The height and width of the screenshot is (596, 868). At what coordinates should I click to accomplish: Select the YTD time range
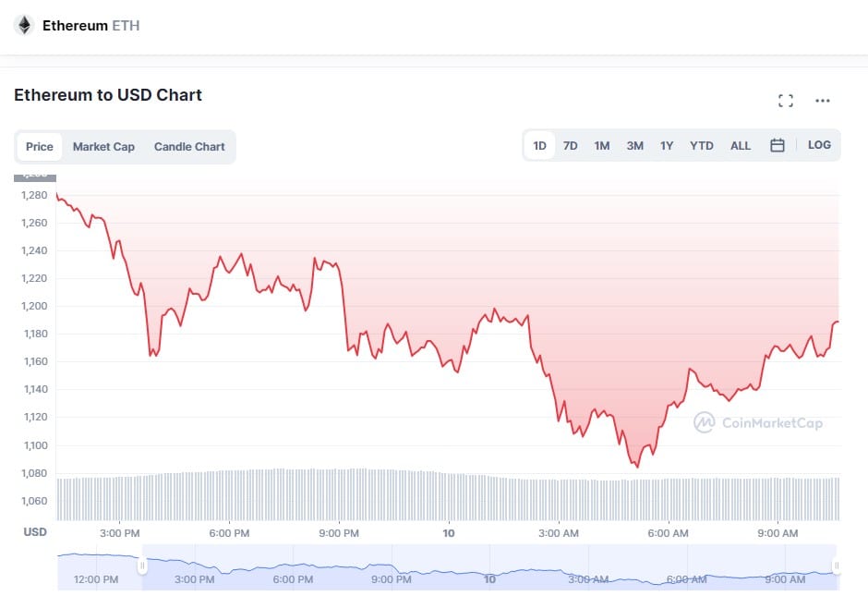(702, 145)
